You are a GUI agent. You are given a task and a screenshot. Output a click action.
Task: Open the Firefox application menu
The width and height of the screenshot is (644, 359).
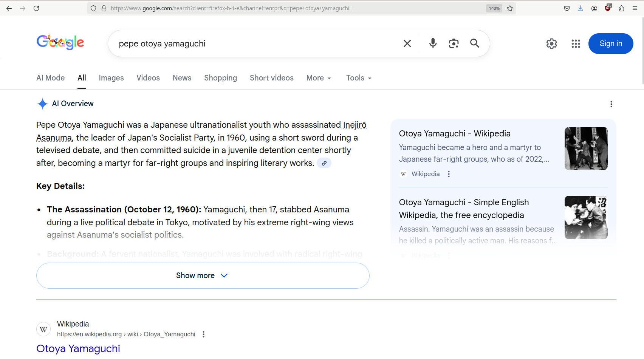635,8
